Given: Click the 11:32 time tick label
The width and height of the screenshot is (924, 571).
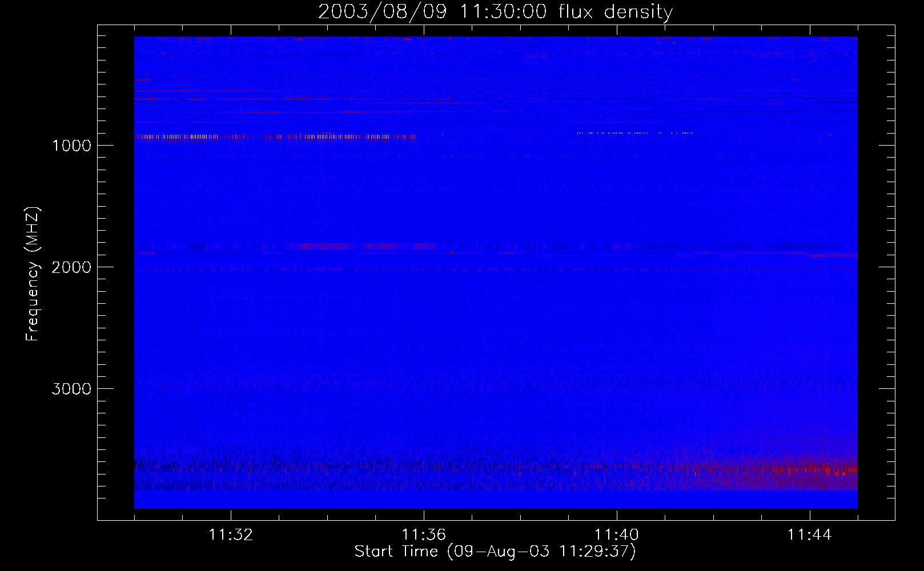Looking at the screenshot, I should 231,535.
